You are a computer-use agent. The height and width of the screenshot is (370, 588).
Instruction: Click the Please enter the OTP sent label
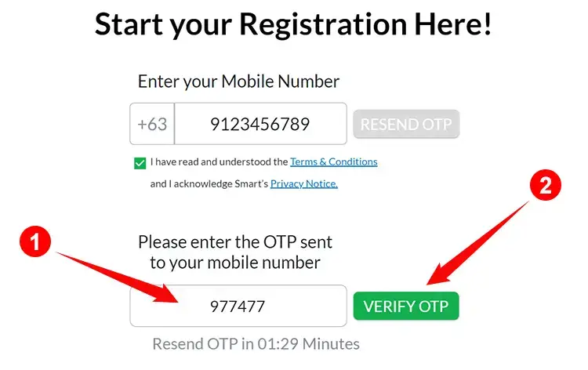235,241
